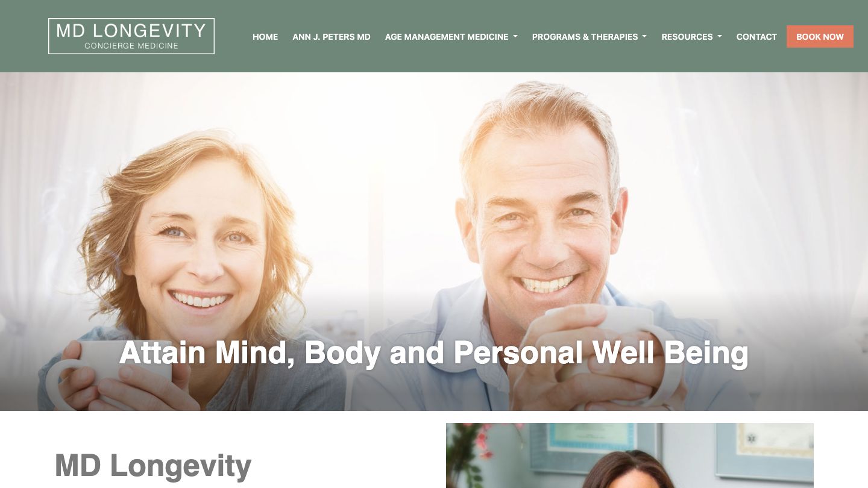Open the Contact page
This screenshot has height=488, width=868.
756,37
